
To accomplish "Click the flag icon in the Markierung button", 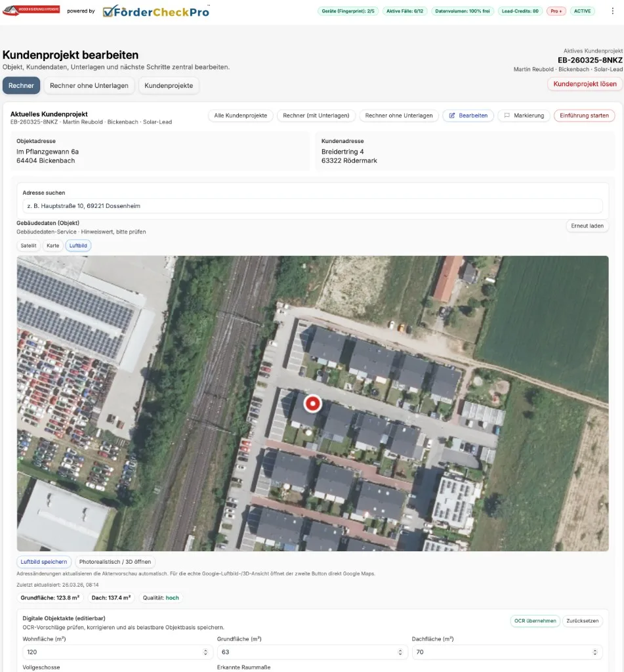I will (x=507, y=115).
